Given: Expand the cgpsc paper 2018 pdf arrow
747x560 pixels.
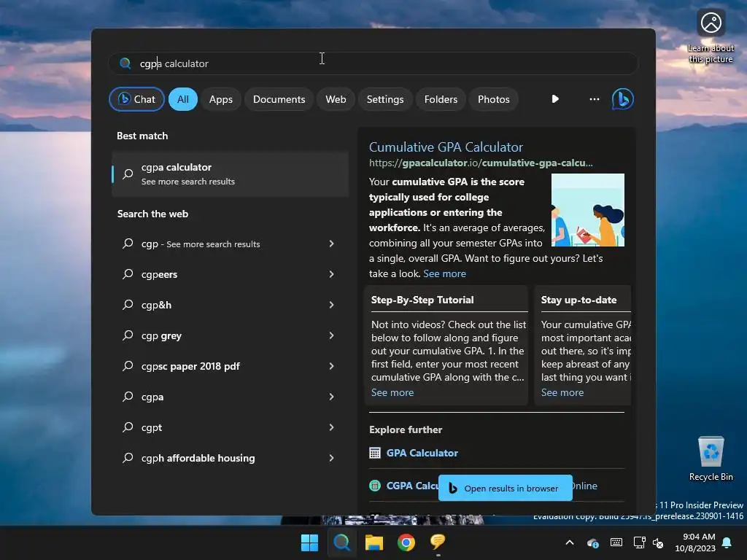Looking at the screenshot, I should (x=332, y=366).
